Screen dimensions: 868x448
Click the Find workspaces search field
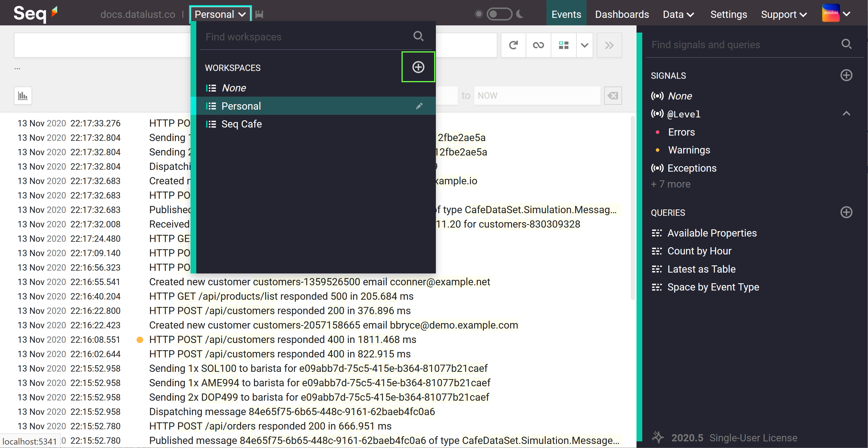303,37
